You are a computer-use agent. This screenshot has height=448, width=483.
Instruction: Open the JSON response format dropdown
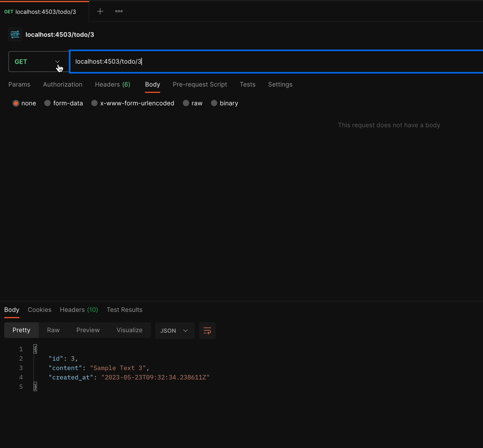coord(174,330)
